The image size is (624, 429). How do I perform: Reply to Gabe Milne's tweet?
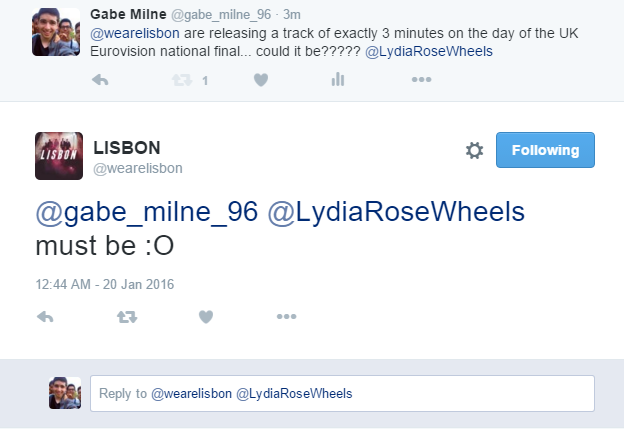pyautogui.click(x=100, y=80)
